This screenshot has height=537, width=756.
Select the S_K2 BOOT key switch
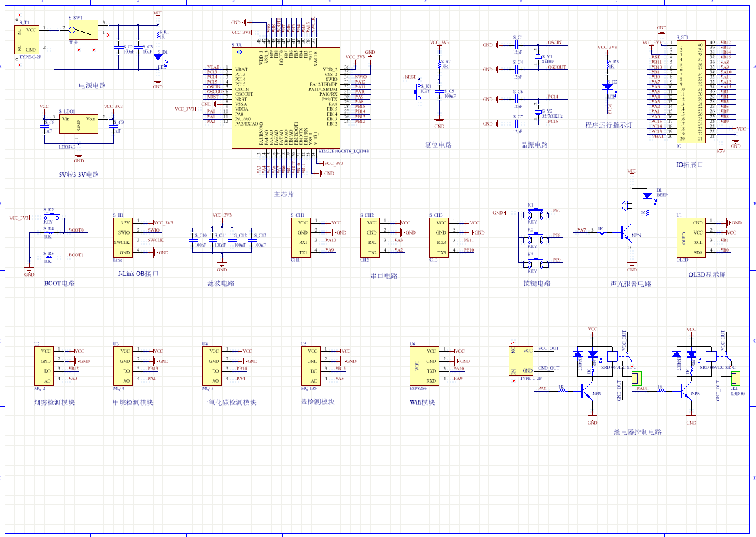pyautogui.click(x=50, y=217)
